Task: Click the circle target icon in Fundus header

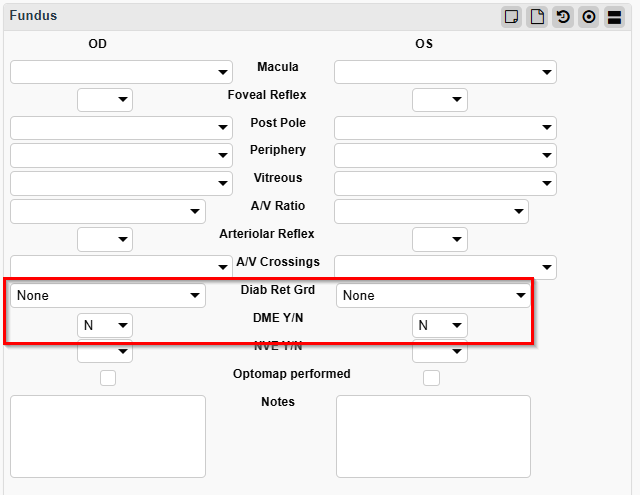Action: [588, 17]
